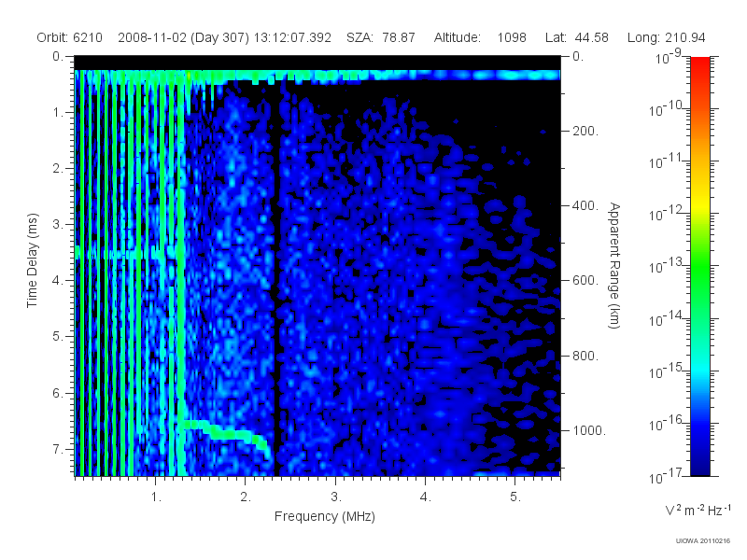The image size is (747, 560).
Task: Click the '10⁻⁹' color scale label
Action: pos(669,57)
